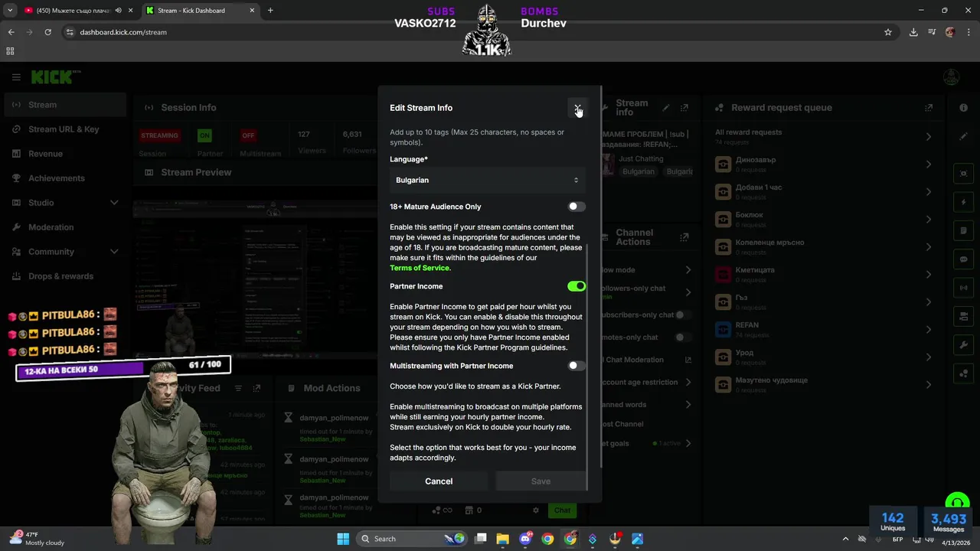980x551 pixels.
Task: Click the Kick logo
Action: tap(55, 77)
